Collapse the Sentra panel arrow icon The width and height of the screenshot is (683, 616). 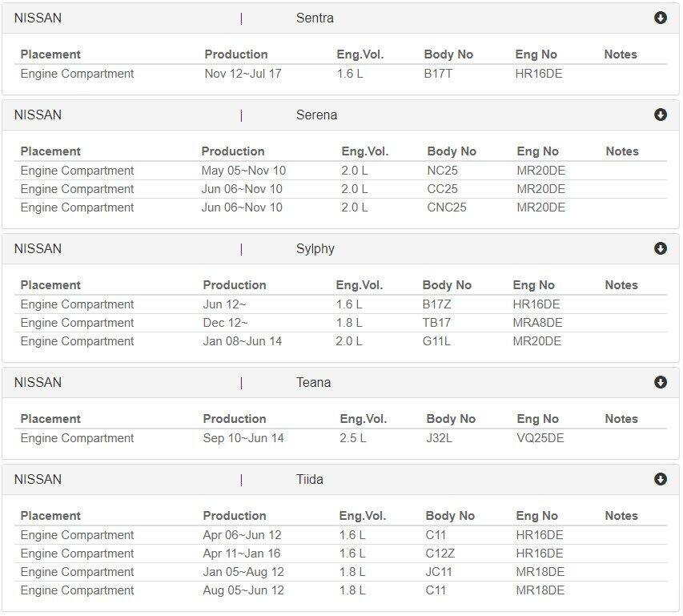(x=661, y=18)
